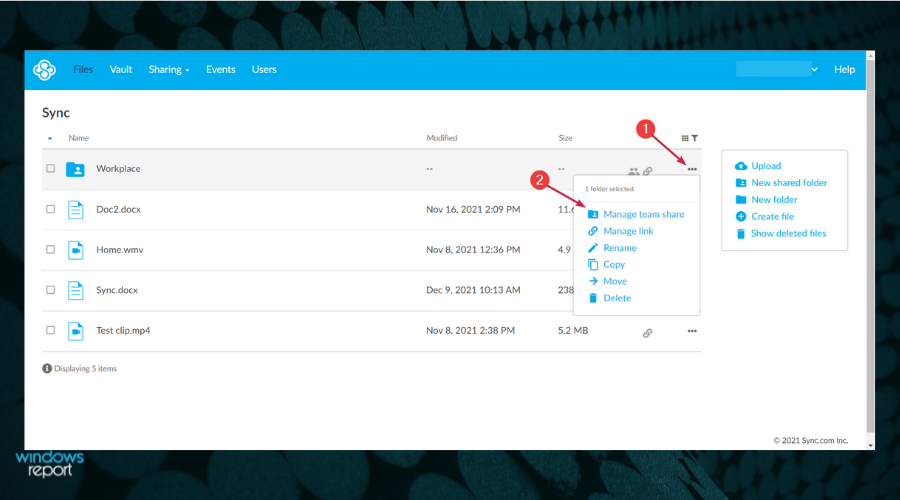Check the Doc2.docx checkbox
The height and width of the screenshot is (500, 900).
(51, 210)
